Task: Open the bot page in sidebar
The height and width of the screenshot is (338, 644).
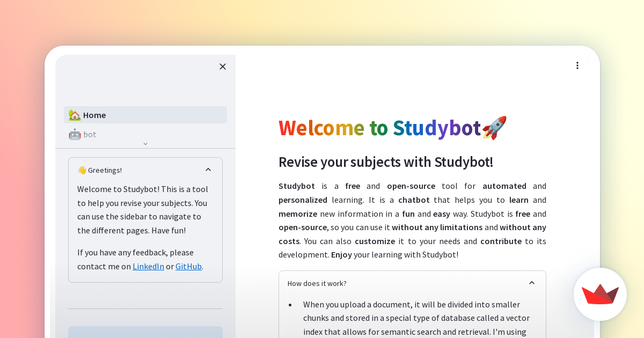Action: 145,134
